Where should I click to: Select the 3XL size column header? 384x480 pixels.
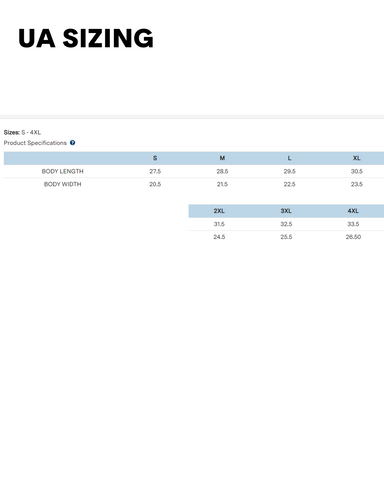pyautogui.click(x=286, y=211)
